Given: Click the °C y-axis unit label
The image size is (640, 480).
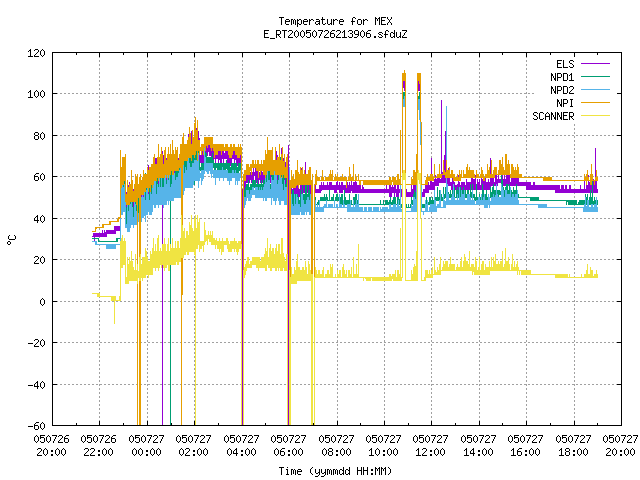Looking at the screenshot, I should (x=12, y=240).
